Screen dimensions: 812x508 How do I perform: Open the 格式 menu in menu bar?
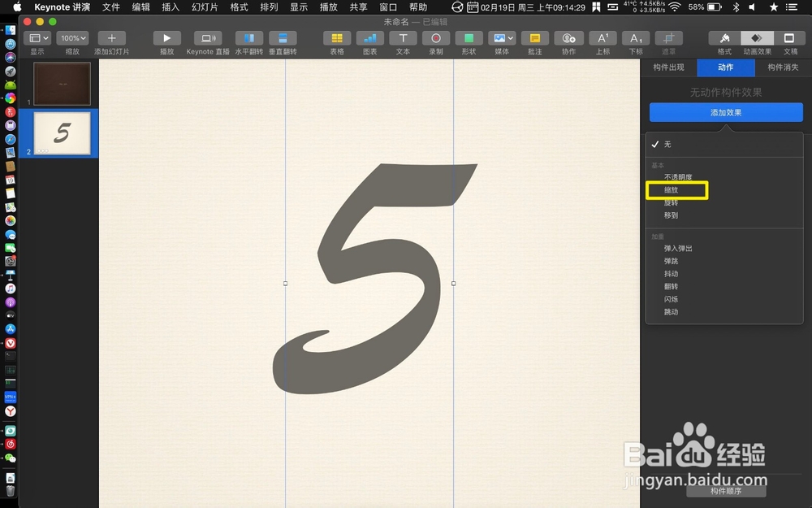pos(239,7)
